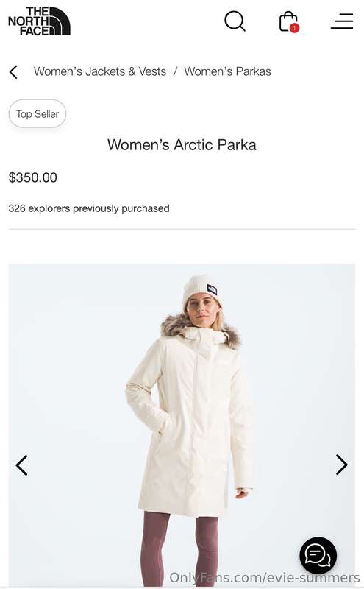This screenshot has height=589, width=364.
Task: Click the fur hood on the parka image
Action: (201, 331)
